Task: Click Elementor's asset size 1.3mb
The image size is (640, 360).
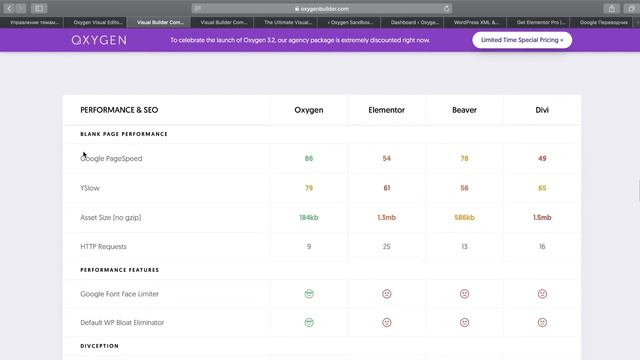Action: click(x=386, y=218)
